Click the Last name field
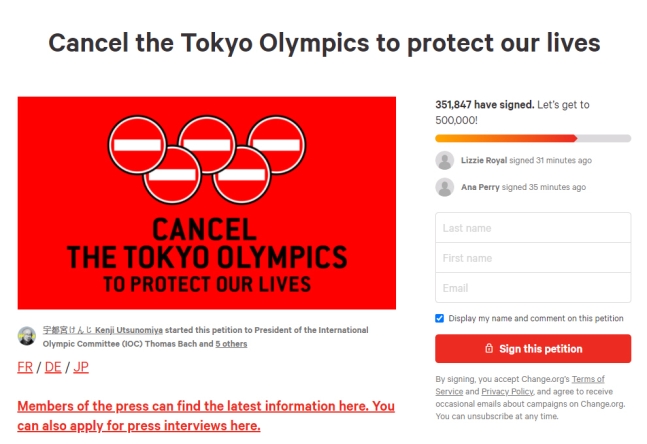 (533, 228)
